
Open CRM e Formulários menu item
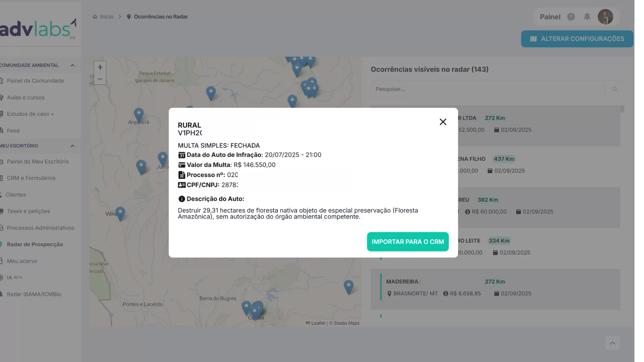[x=31, y=178]
